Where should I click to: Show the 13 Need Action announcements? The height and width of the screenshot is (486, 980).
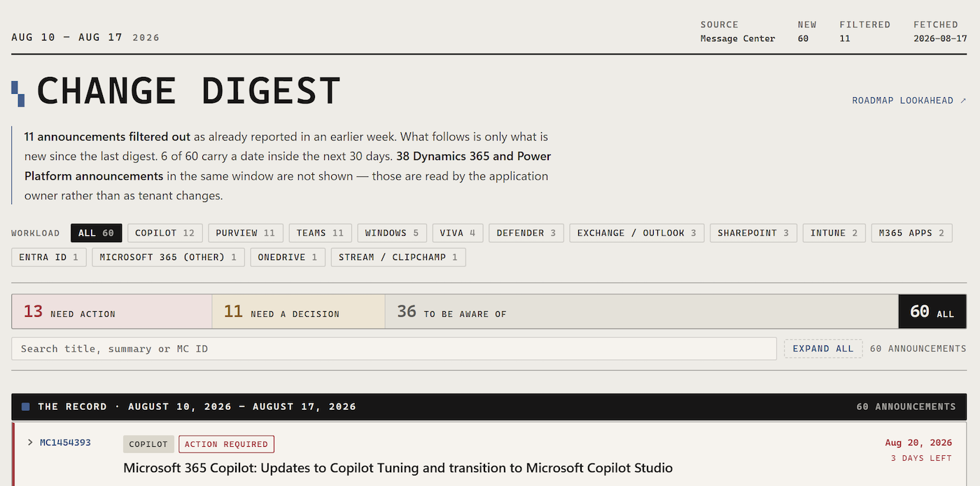point(112,312)
